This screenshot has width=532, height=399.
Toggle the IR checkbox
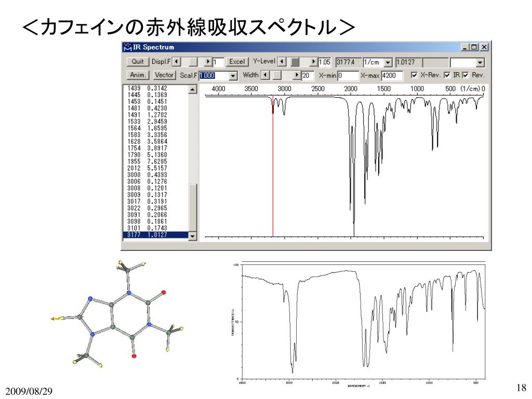(447, 75)
